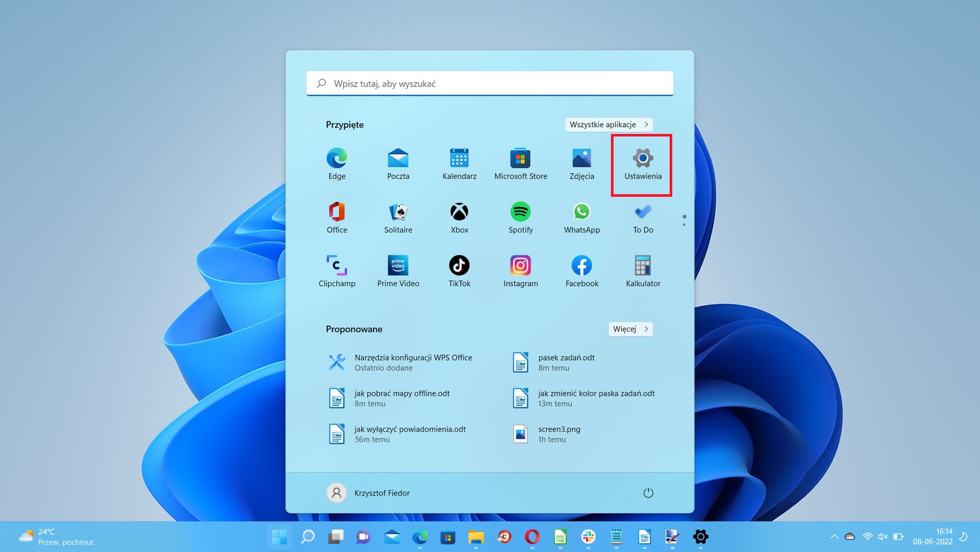The image size is (980, 552).
Task: Open Krzysztof Fiedor user account menu
Action: coord(368,493)
